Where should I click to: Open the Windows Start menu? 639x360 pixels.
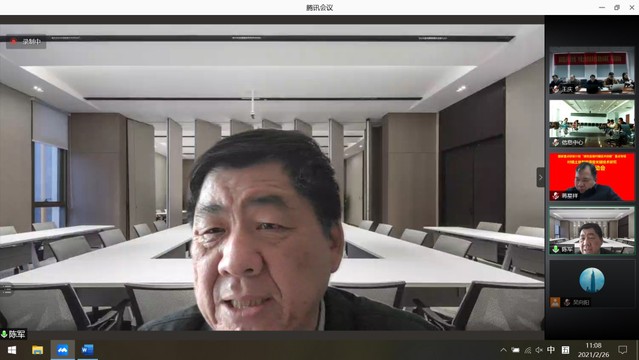click(x=12, y=350)
